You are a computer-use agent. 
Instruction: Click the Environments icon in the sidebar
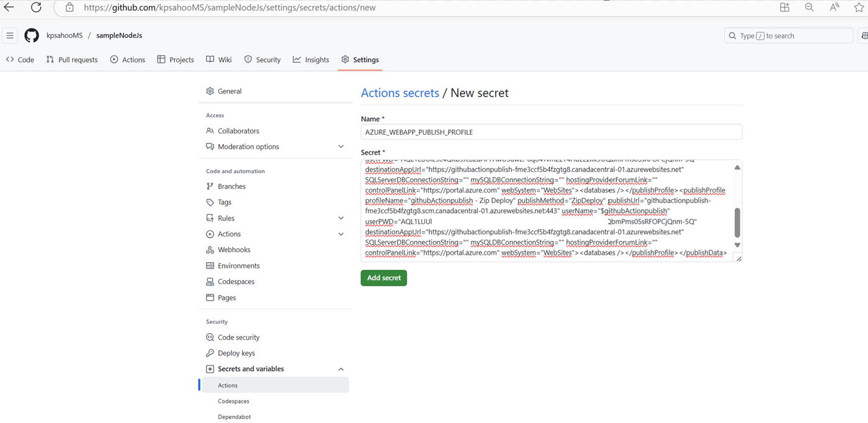click(x=210, y=266)
